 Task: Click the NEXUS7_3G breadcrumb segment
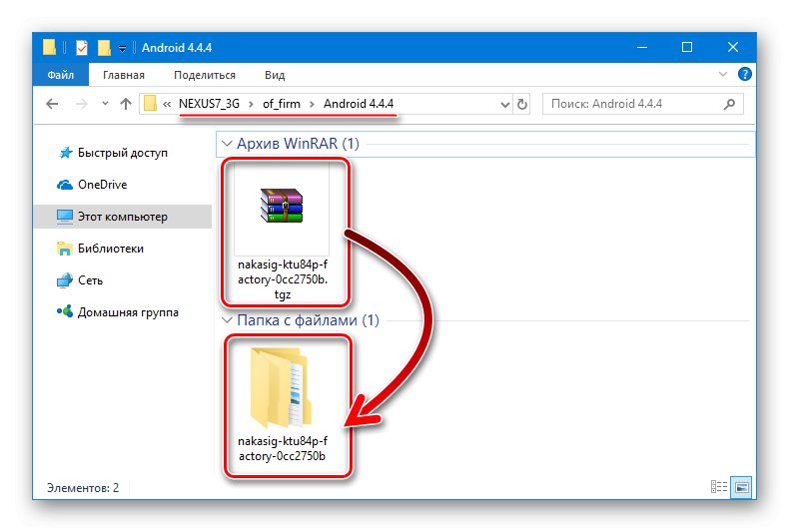[209, 104]
